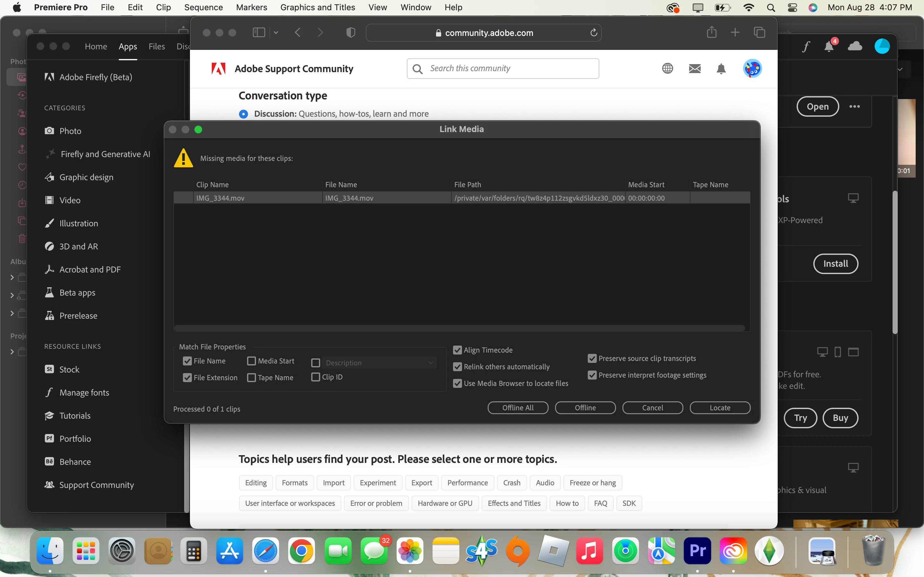Click the Adobe logo in Support Community header

218,69
